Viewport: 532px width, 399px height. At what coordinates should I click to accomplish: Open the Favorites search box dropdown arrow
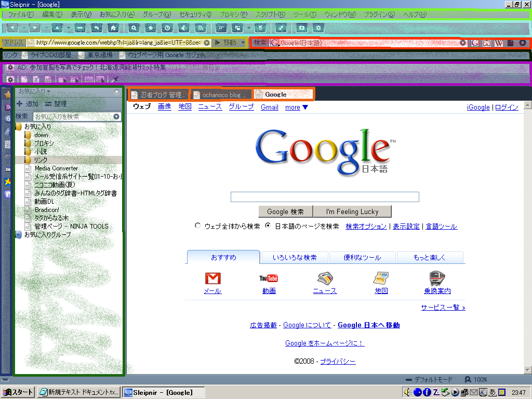[116, 117]
